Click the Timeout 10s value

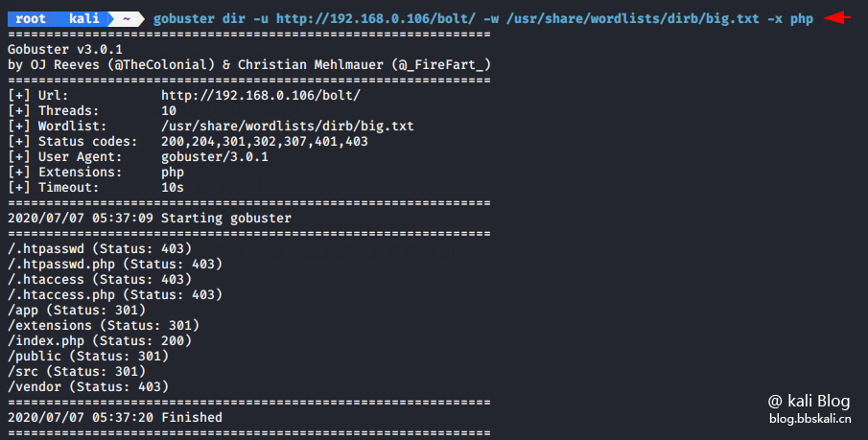pos(172,188)
